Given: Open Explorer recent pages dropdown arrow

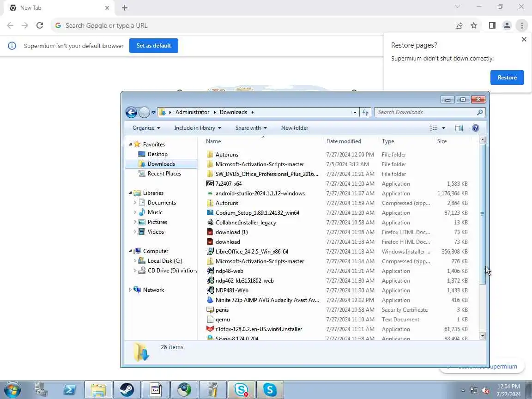Looking at the screenshot, I should (x=153, y=112).
